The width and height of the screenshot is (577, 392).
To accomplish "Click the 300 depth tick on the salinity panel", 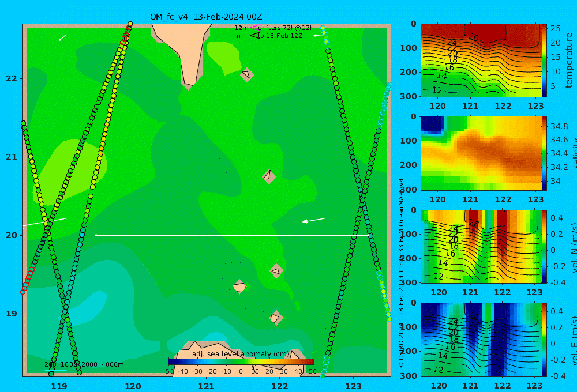I will click(409, 190).
